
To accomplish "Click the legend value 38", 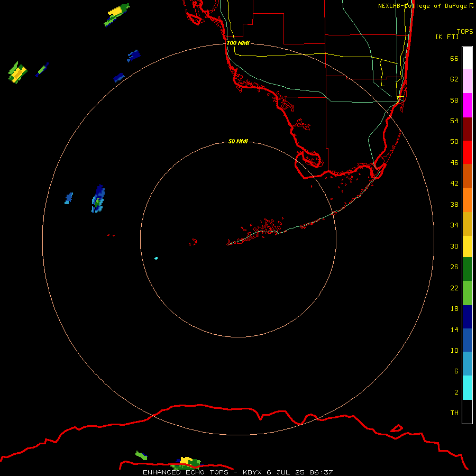I will click(454, 204).
